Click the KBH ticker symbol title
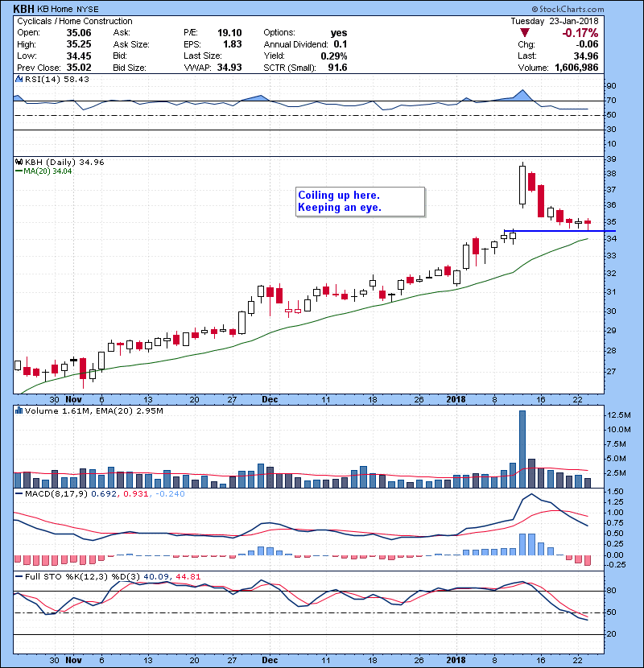Screen dimensions: 644x668 23,9
